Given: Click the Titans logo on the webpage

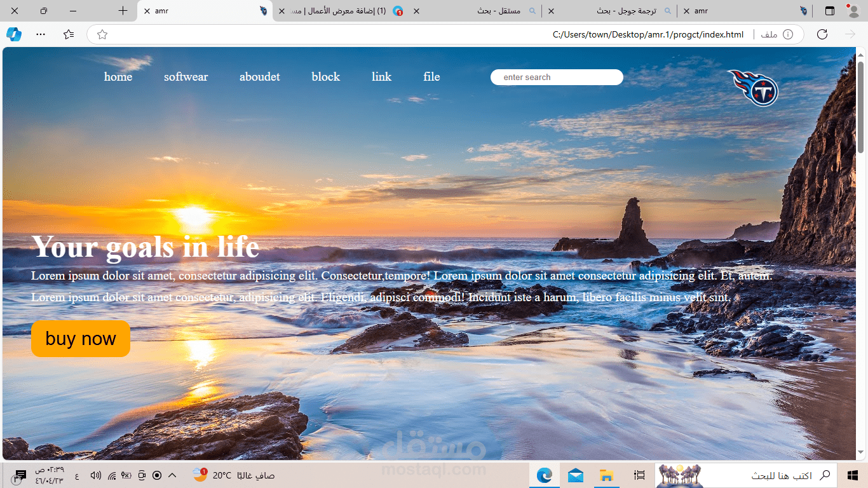Looking at the screenshot, I should tap(754, 88).
